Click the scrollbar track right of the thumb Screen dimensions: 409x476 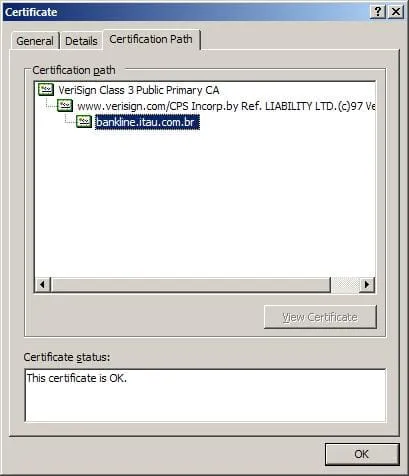[345, 285]
